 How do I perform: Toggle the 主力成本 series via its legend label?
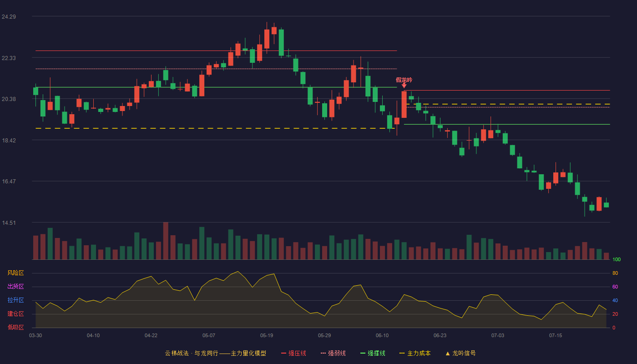tap(419, 353)
